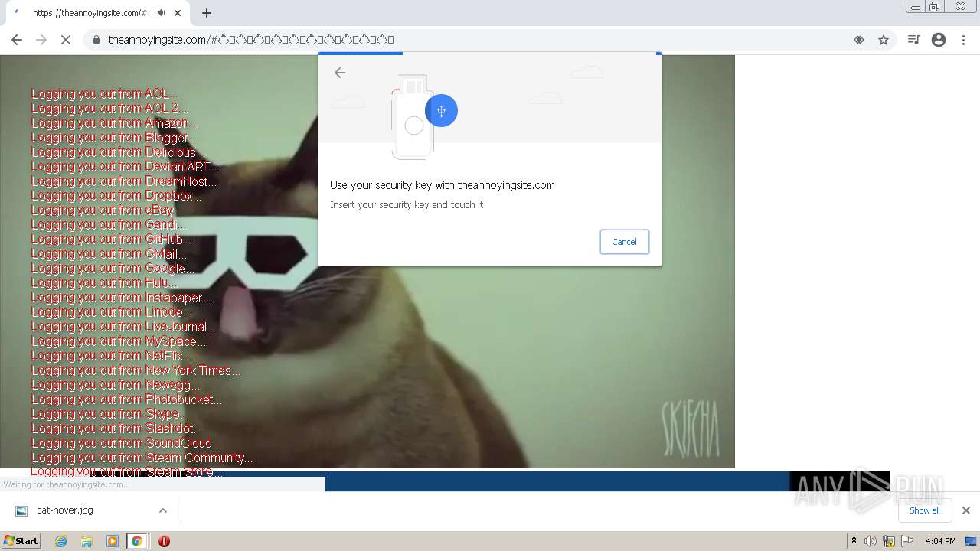The width and height of the screenshot is (980, 551).
Task: Close the downloads bar
Action: point(966,510)
